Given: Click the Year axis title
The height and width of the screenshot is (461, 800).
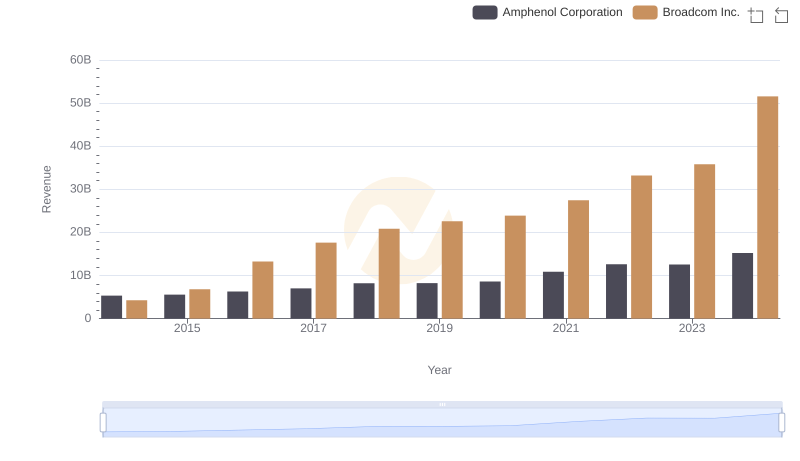Looking at the screenshot, I should pyautogui.click(x=439, y=370).
